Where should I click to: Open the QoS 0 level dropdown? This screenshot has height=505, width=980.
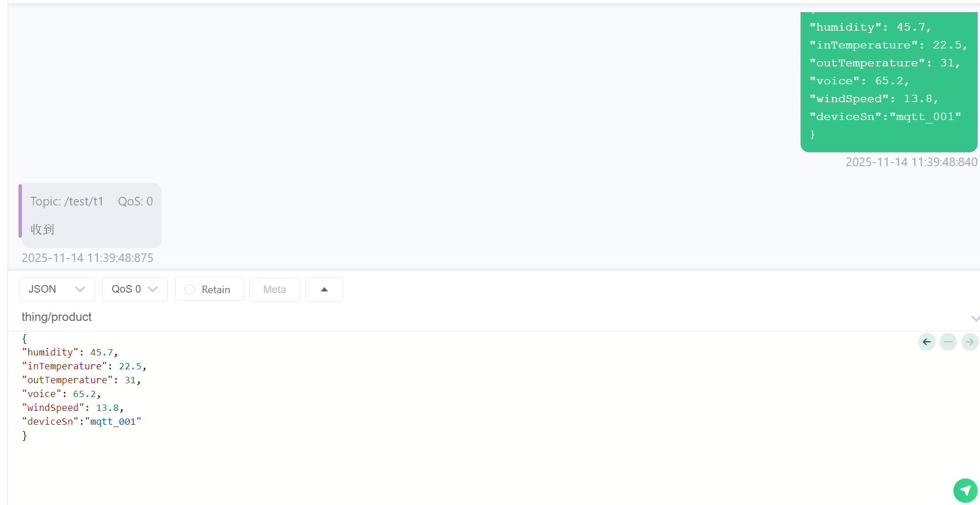(x=135, y=289)
